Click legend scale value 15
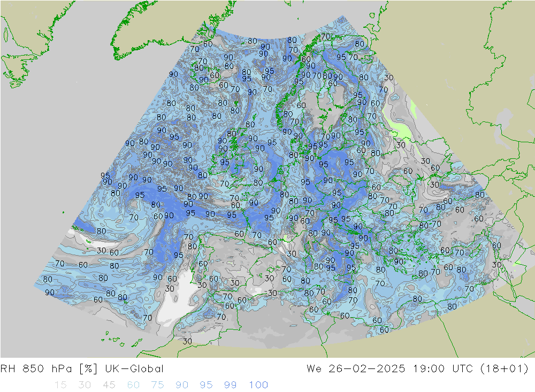 pos(60,385)
